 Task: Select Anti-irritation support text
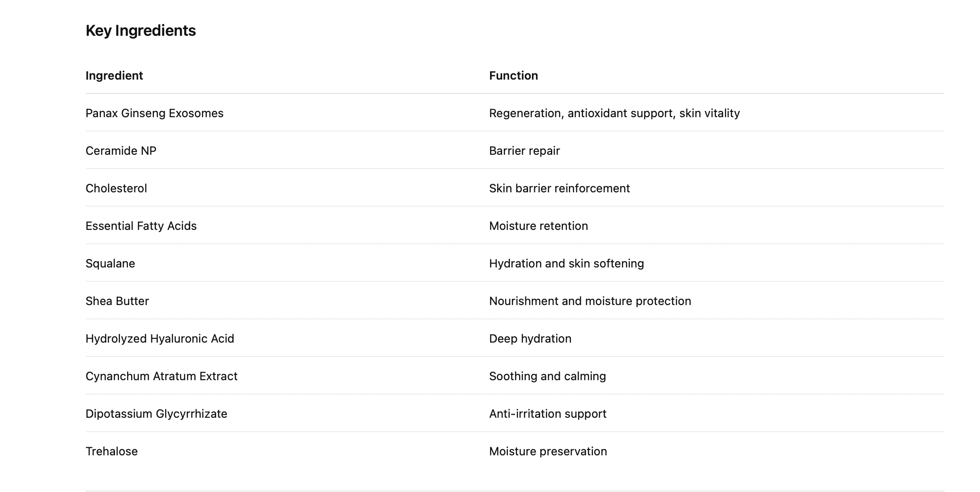point(548,414)
